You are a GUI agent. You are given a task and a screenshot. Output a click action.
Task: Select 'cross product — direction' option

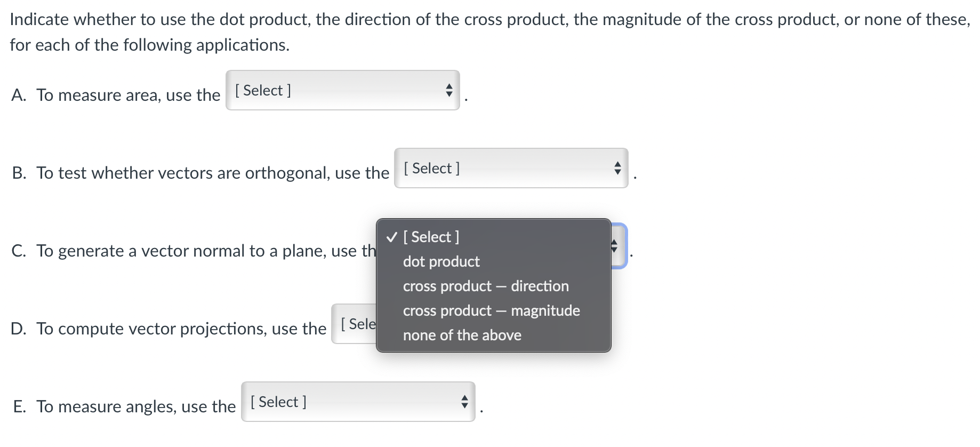(485, 286)
